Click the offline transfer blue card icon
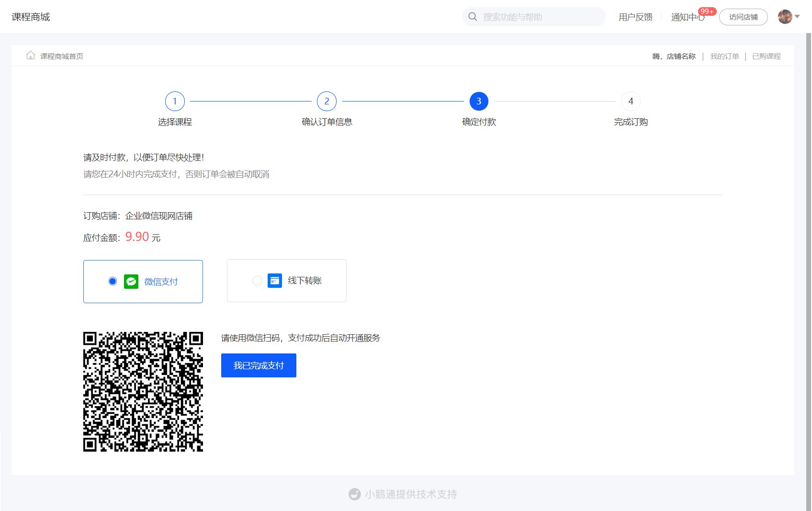This screenshot has height=511, width=812. [x=275, y=281]
